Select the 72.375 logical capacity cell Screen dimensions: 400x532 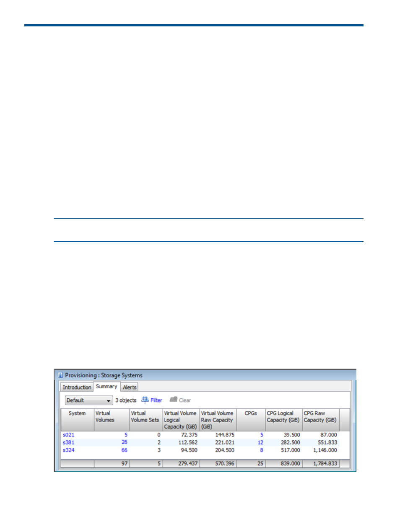coord(181,435)
